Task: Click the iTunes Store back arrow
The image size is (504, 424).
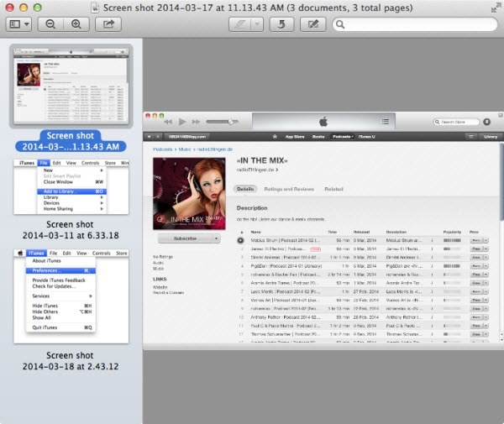Action: click(x=149, y=137)
